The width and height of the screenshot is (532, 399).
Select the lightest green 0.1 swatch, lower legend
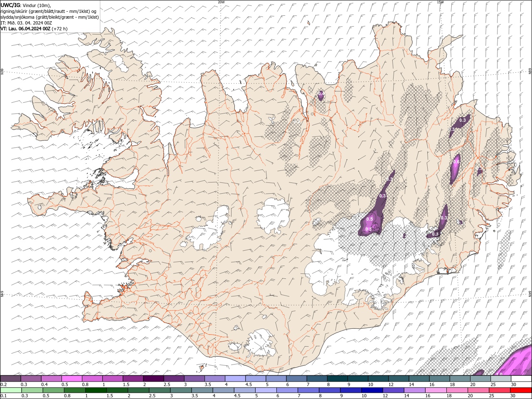pyautogui.click(x=11, y=390)
